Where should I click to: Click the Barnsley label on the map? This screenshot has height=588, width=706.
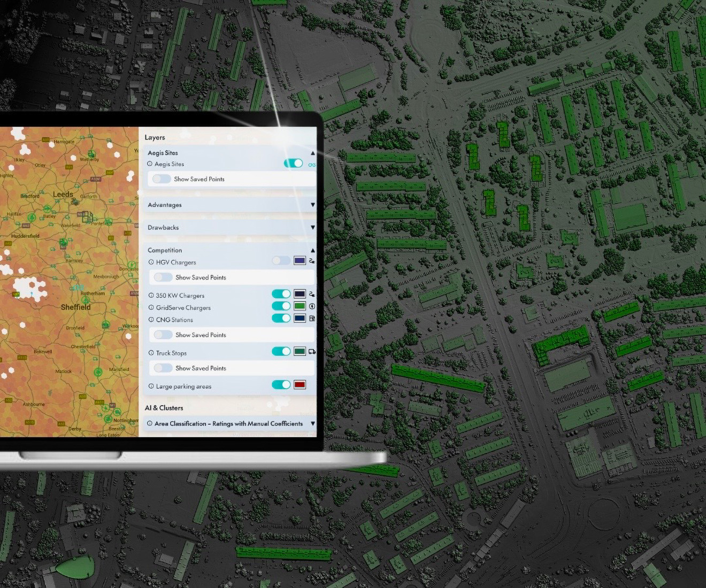tap(74, 260)
